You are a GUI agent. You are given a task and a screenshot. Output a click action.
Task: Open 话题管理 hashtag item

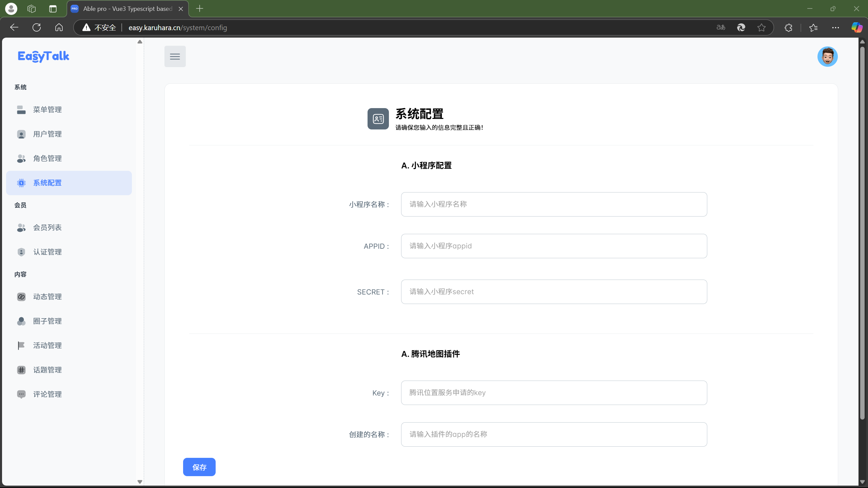[x=47, y=370]
